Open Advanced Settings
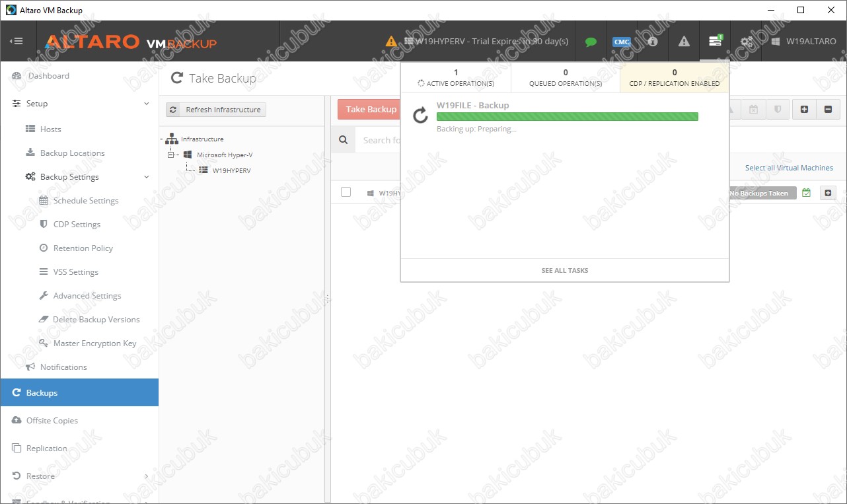 coord(87,296)
